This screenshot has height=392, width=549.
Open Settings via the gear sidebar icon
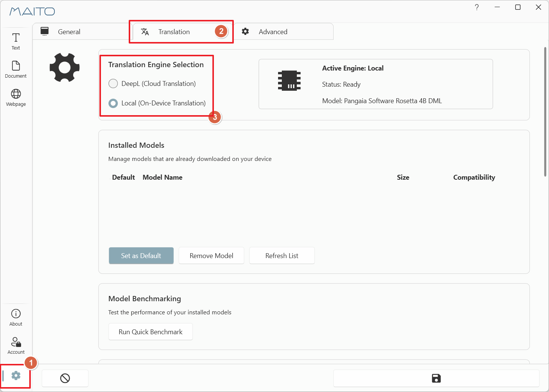coord(16,375)
